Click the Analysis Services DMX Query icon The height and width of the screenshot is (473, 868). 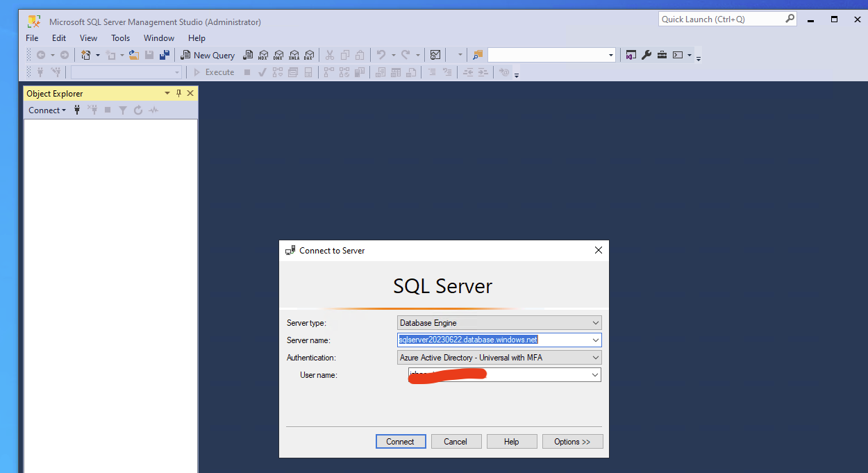[278, 55]
